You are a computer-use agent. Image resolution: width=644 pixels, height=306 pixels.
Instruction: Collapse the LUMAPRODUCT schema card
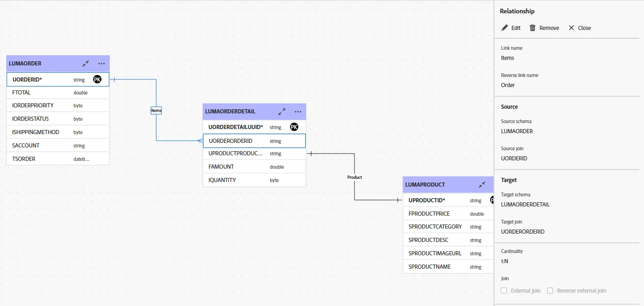tap(482, 185)
